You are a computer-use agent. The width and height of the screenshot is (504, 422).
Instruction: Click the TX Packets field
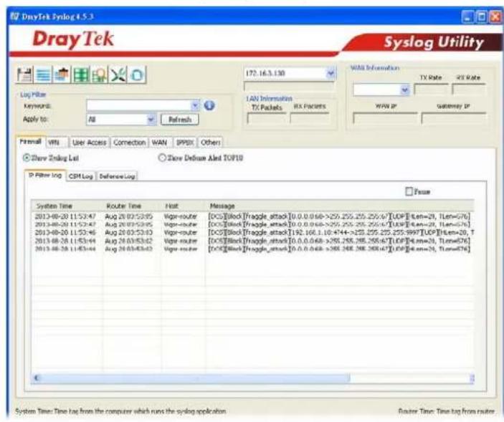click(267, 119)
